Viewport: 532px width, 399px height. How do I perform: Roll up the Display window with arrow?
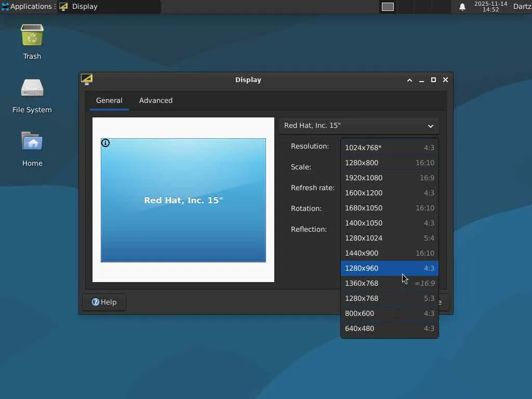click(409, 80)
